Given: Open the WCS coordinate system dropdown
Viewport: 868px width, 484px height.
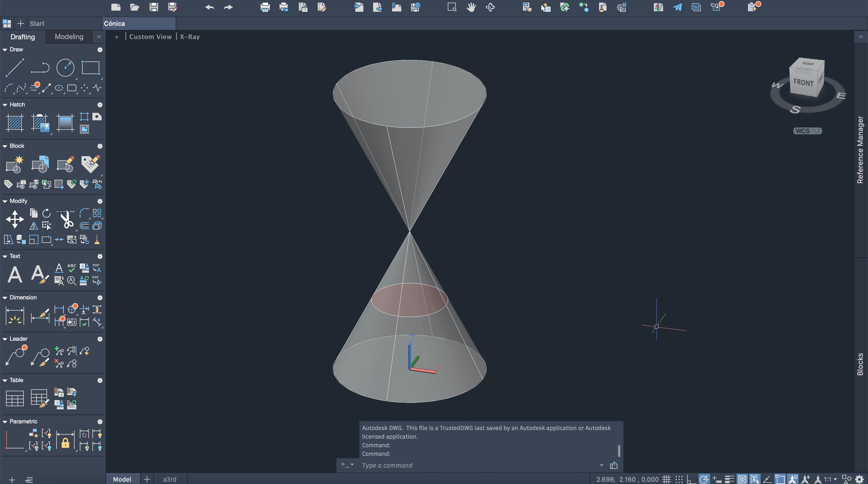Looking at the screenshot, I should (x=807, y=131).
